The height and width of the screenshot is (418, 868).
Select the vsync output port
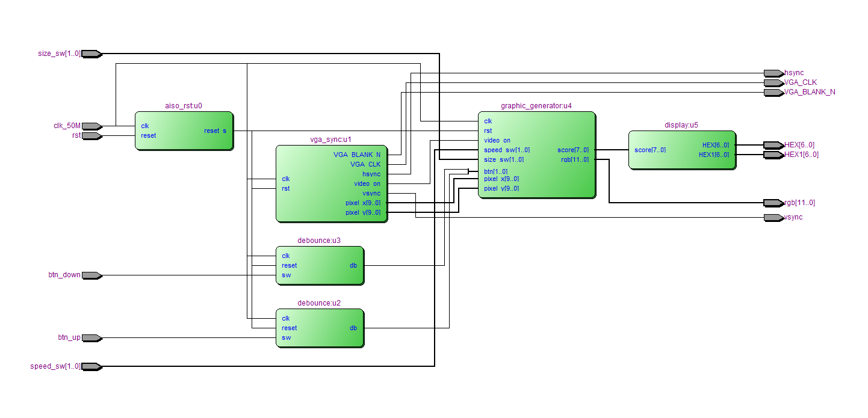(x=772, y=217)
